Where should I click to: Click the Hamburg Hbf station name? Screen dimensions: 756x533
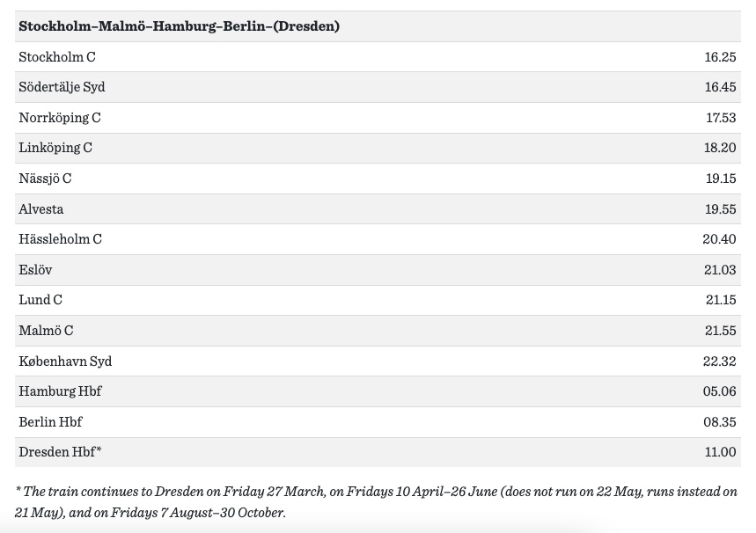pyautogui.click(x=61, y=391)
